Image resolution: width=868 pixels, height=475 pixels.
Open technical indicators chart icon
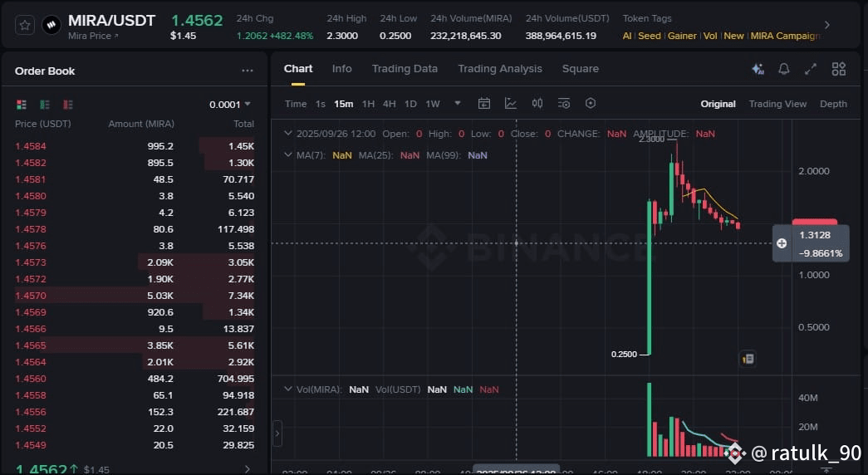[x=510, y=104]
